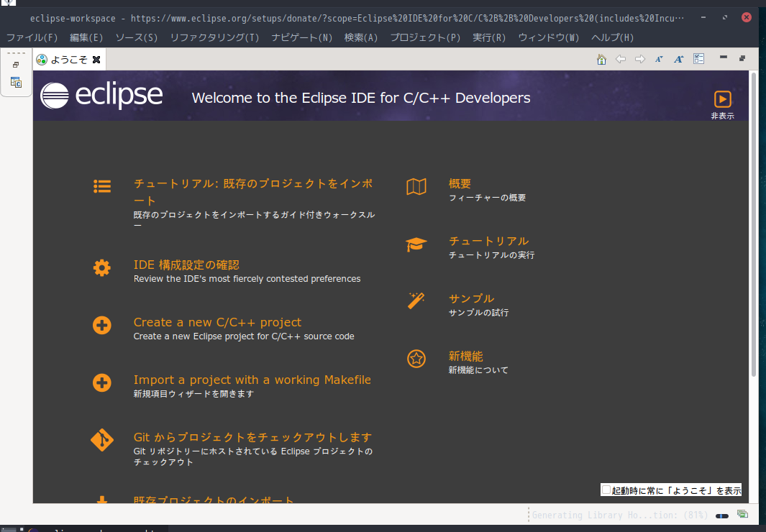
Task: Click the Generating Library progress indicator bar
Action: click(x=721, y=516)
